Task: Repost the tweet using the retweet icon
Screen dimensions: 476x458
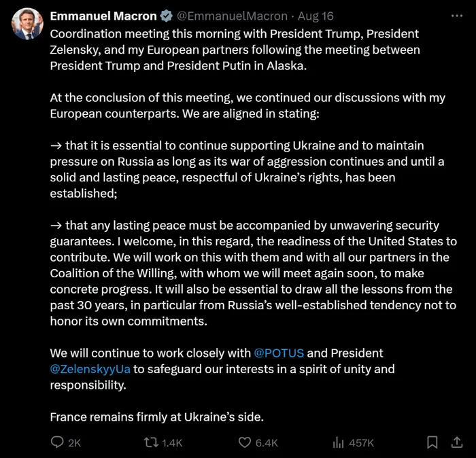Action: [x=152, y=442]
